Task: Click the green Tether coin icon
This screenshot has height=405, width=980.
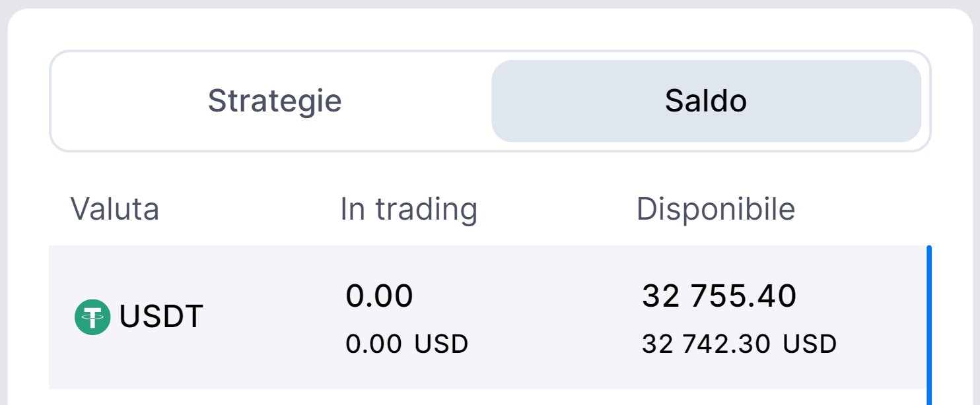Action: pos(92,317)
